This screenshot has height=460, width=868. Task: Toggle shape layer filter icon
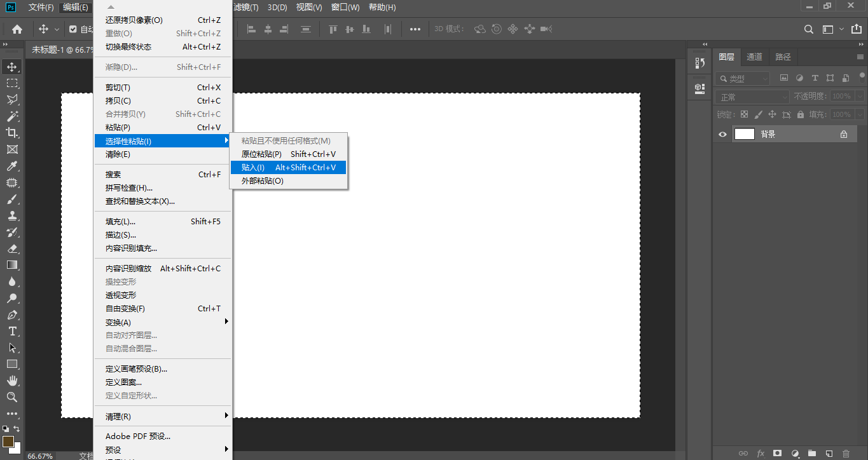830,78
